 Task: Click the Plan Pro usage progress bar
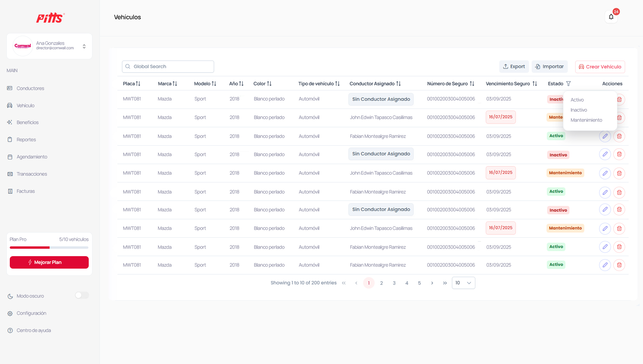tap(49, 248)
